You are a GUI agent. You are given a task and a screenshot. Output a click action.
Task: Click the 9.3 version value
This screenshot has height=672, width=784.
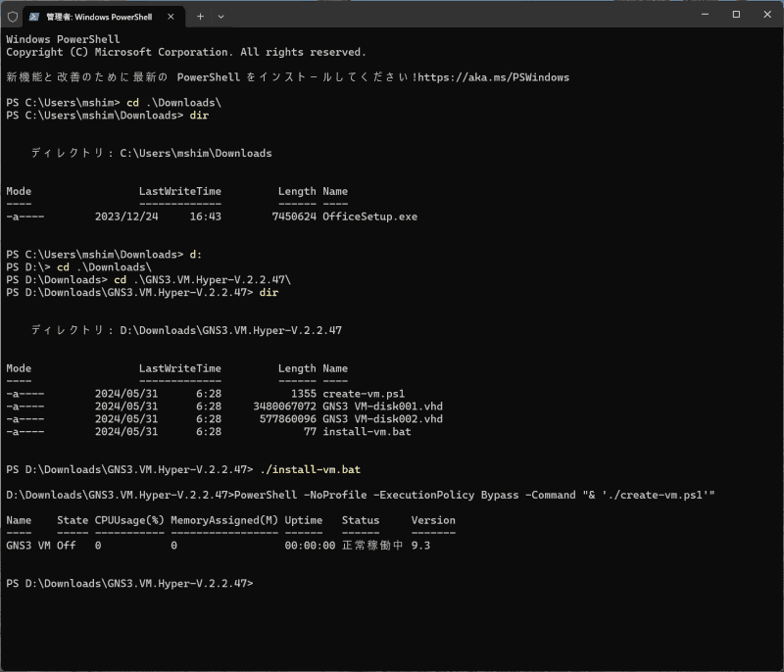pyautogui.click(x=420, y=545)
